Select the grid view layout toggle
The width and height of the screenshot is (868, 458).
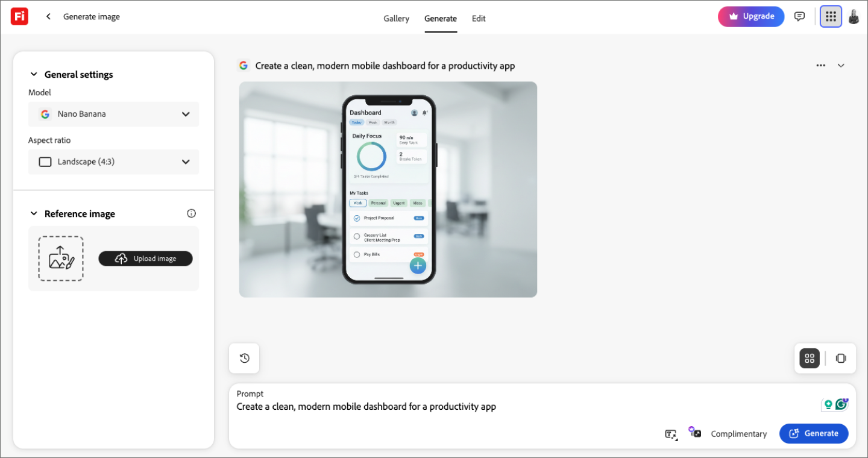(x=809, y=358)
